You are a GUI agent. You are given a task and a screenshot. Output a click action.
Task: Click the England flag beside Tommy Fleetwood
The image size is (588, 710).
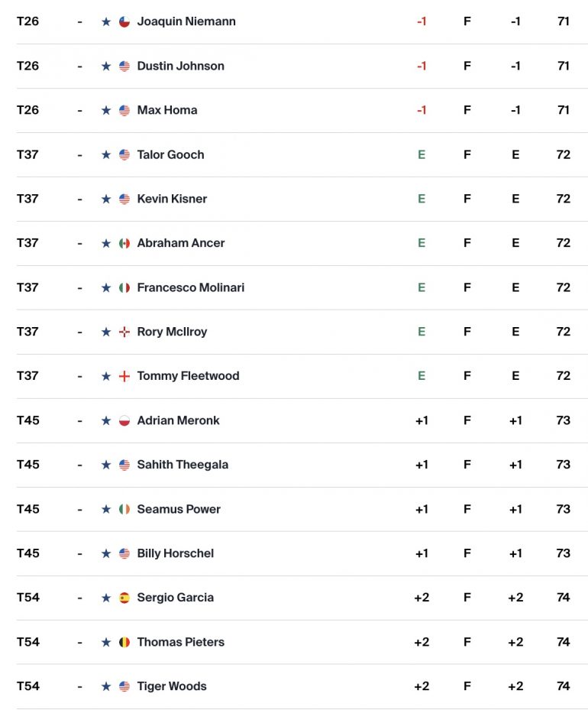tap(124, 376)
